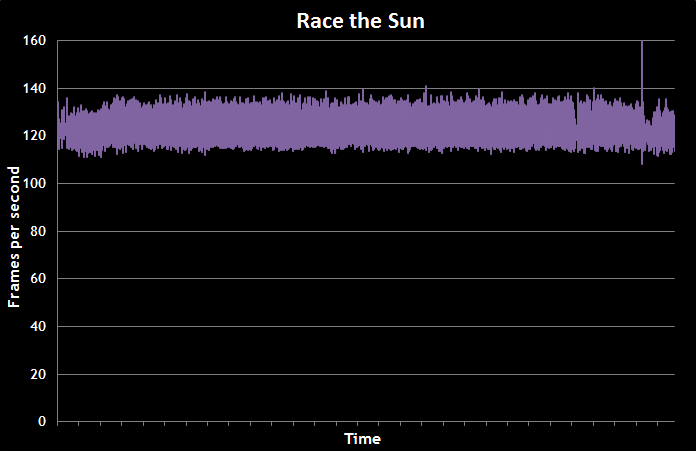Screen dimensions: 696x451
Task: Click the 60 y-axis value
Action: tap(38, 278)
